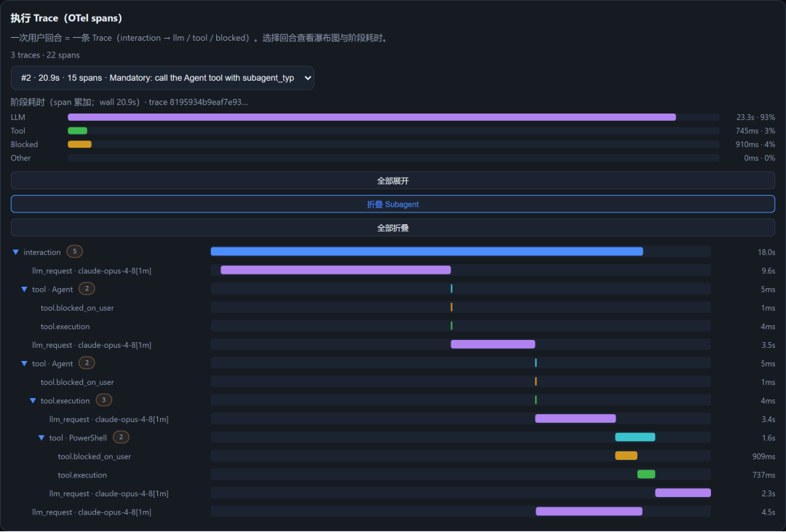Click the tool.blocked_on_user label in the 909ms row
Screen dimensions: 786x532
(x=94, y=456)
